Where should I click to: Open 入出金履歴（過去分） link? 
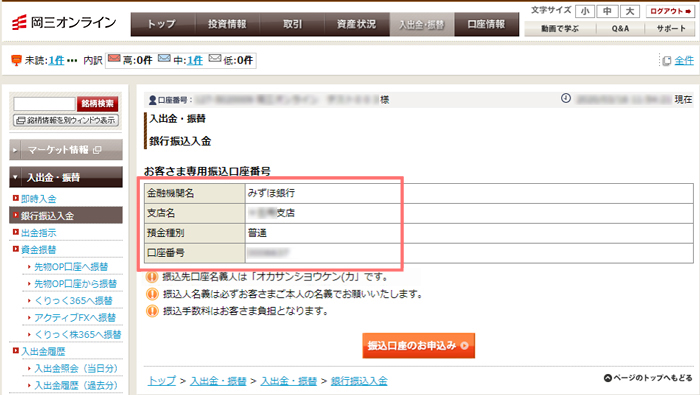tap(76, 385)
